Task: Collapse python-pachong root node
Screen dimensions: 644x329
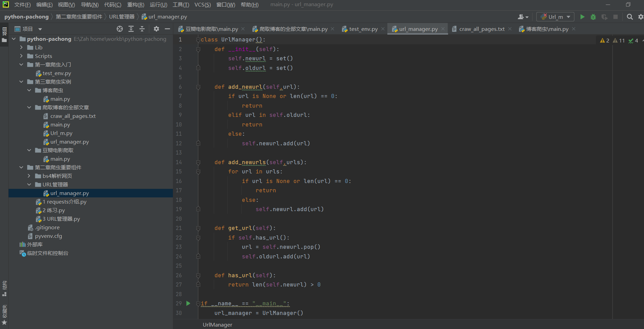Action: 14,39
